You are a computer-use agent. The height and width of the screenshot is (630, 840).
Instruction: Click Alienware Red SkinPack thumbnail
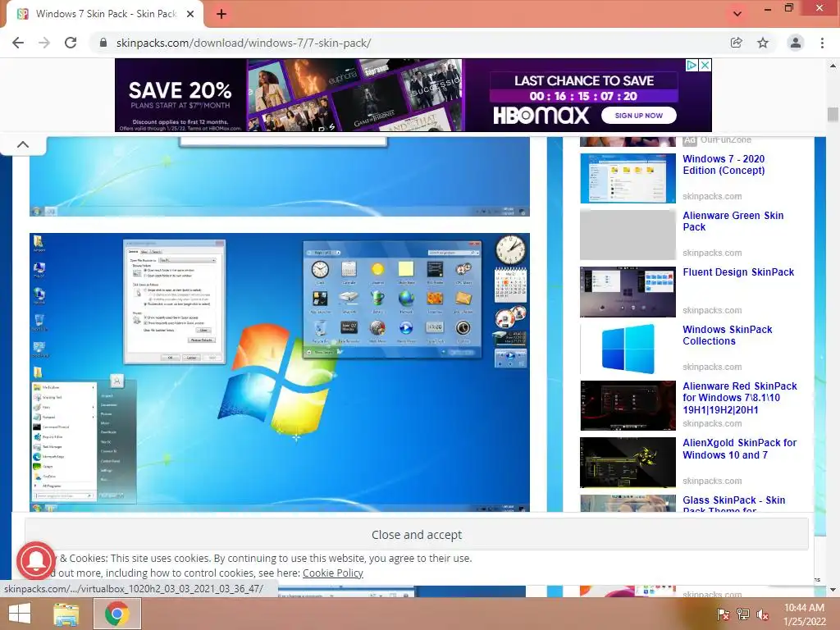(628, 405)
